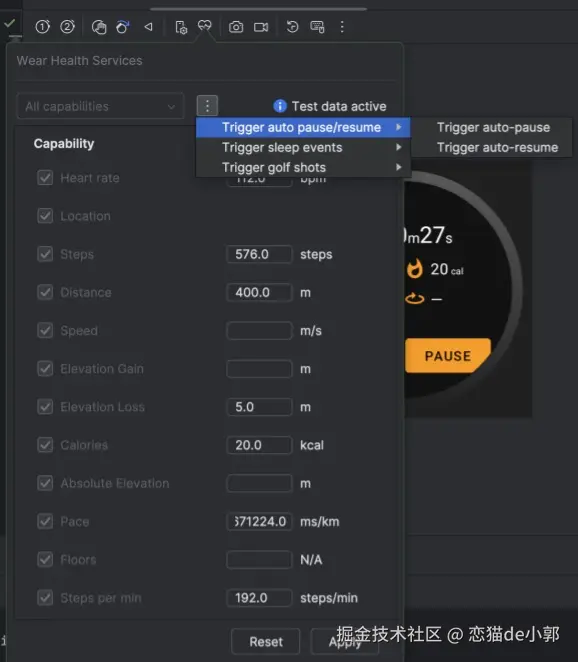The image size is (578, 662).
Task: Click the emulator button 2 icon
Action: [x=68, y=27]
